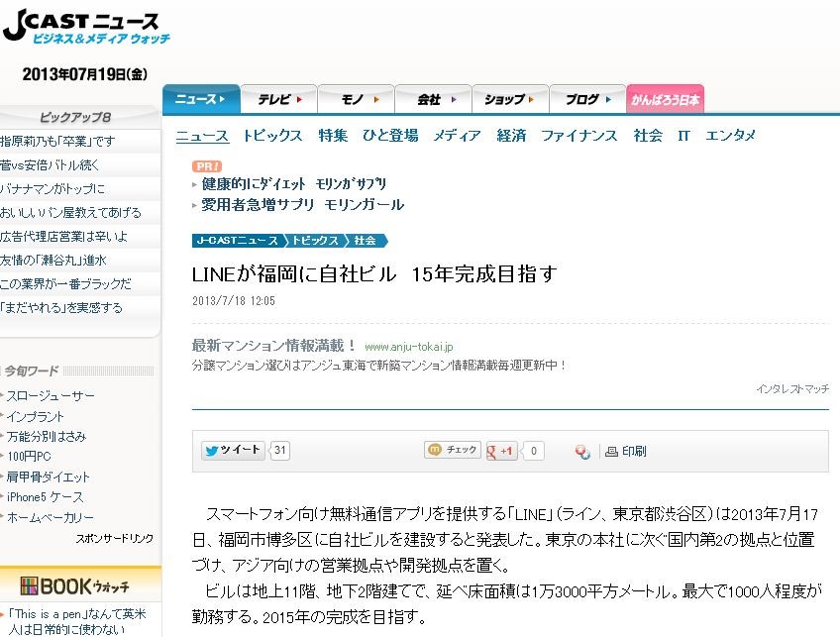Screen dimensions: 840x637
Task: Click the site date 2013年07月19日(金)
Action: pyautogui.click(x=84, y=74)
